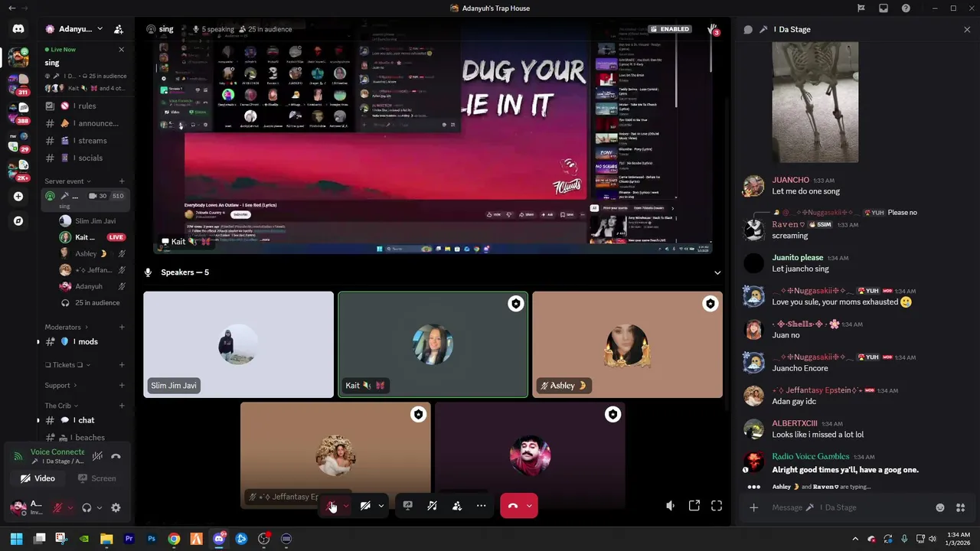Toggle deafen headphones in the user panel
Viewport: 980px width, 551px height.
87,507
